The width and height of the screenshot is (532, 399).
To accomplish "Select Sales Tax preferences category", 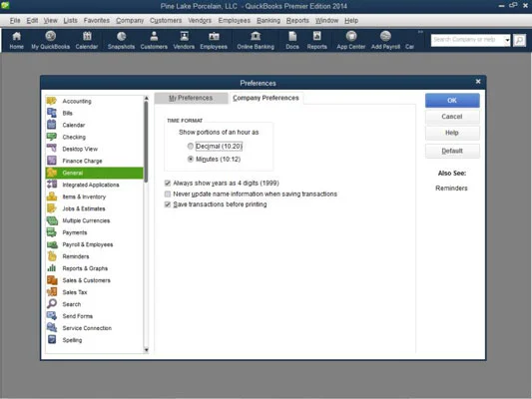I will click(x=94, y=292).
